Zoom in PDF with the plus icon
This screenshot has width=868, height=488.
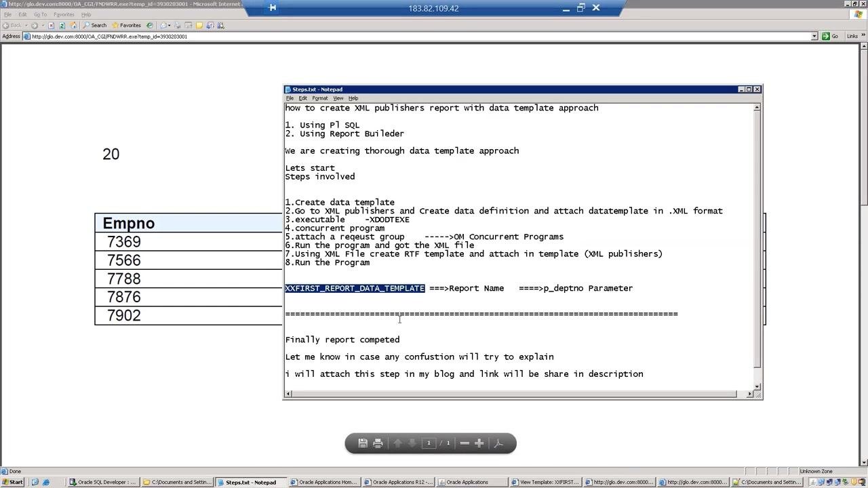pos(479,443)
